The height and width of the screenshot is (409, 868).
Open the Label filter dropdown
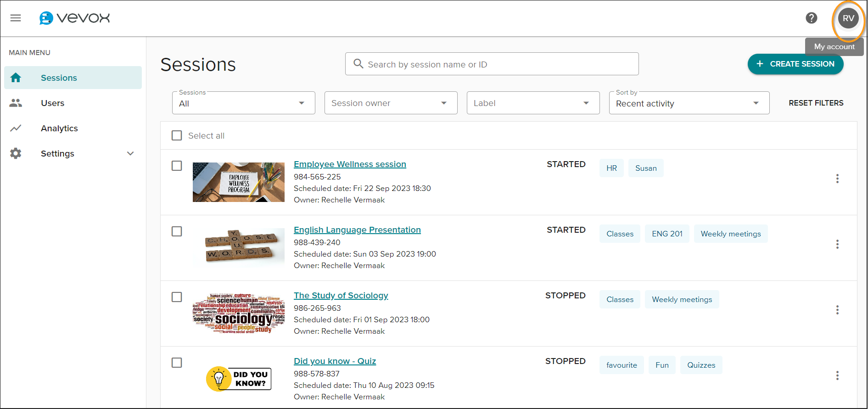pyautogui.click(x=533, y=103)
